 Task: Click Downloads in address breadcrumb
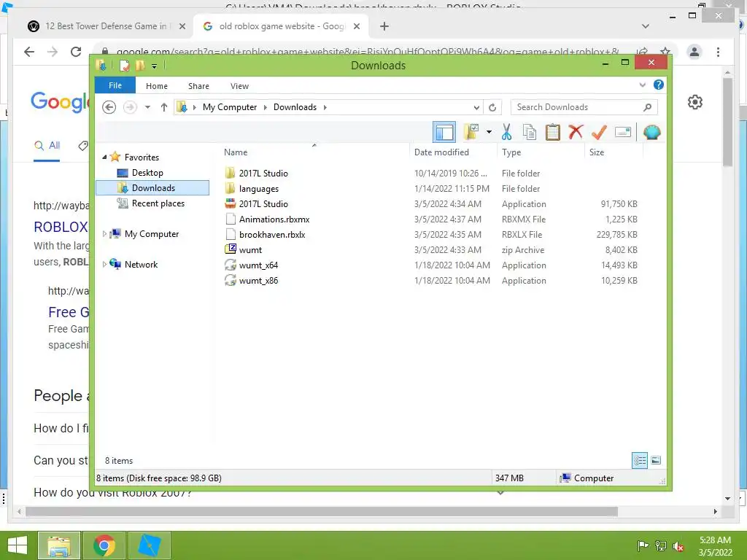pyautogui.click(x=295, y=107)
